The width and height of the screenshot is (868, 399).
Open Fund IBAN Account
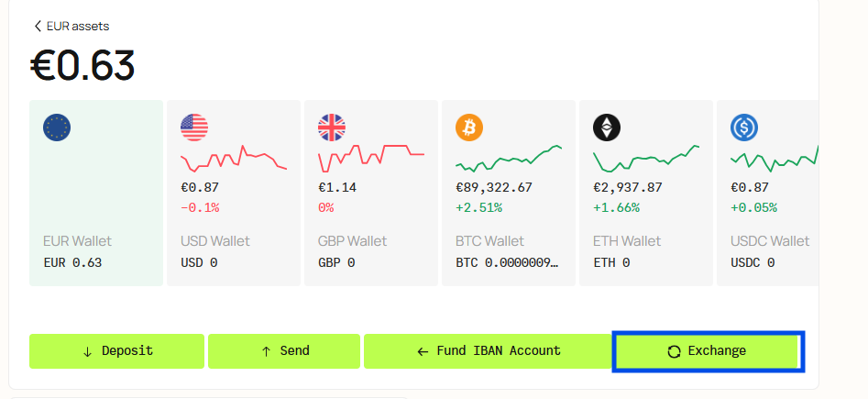[488, 351]
